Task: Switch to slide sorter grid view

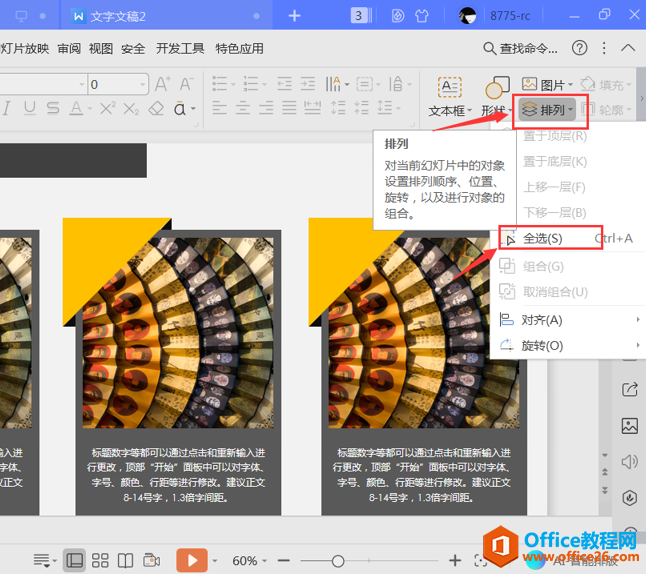Action: pyautogui.click(x=100, y=560)
